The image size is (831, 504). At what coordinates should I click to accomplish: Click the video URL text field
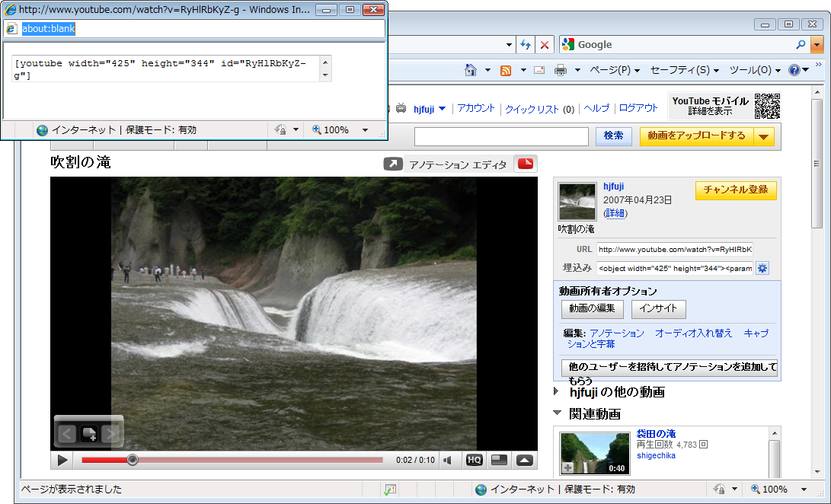(x=675, y=250)
